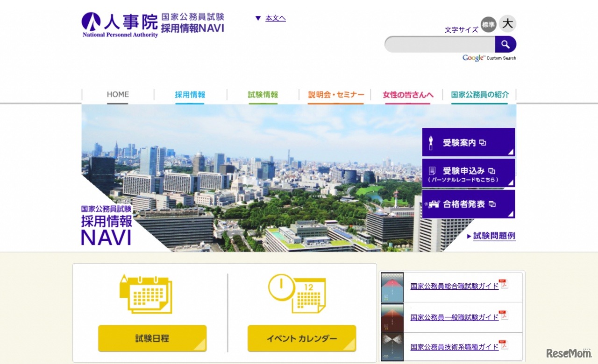Expand 本文へ using the down arrow

(x=258, y=18)
